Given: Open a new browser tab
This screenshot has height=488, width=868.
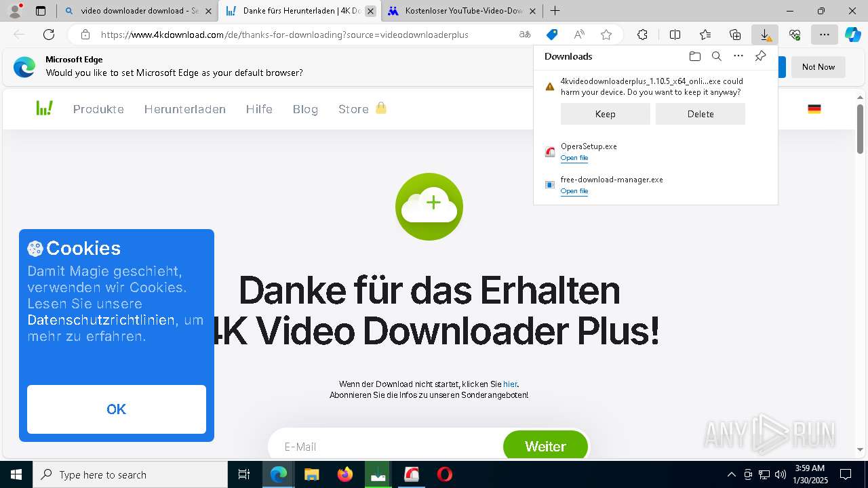Looking at the screenshot, I should pos(555,11).
